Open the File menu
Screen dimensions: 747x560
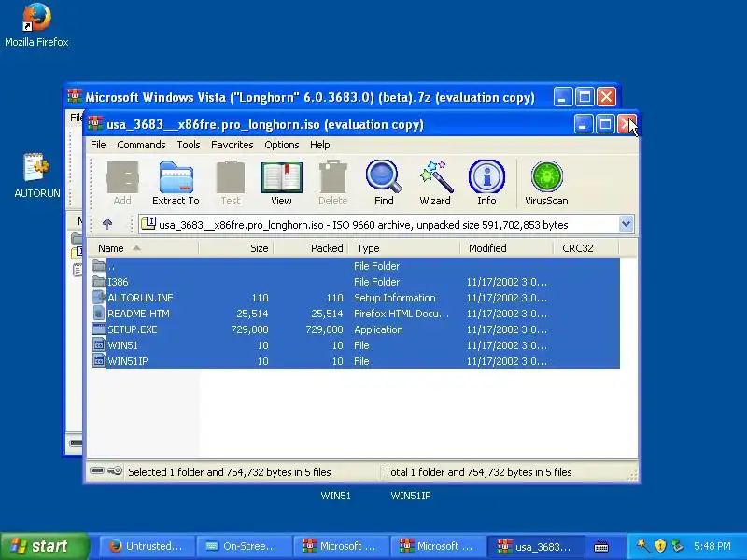pyautogui.click(x=98, y=145)
